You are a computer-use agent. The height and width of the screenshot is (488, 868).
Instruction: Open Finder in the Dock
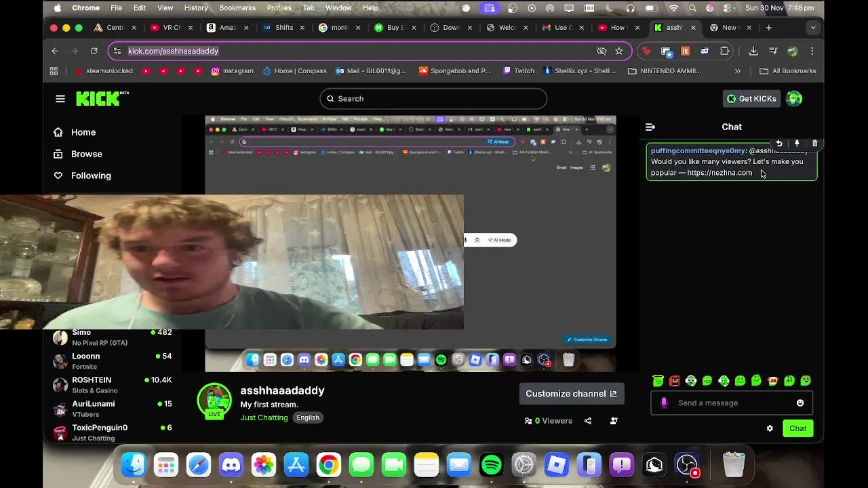(x=134, y=465)
